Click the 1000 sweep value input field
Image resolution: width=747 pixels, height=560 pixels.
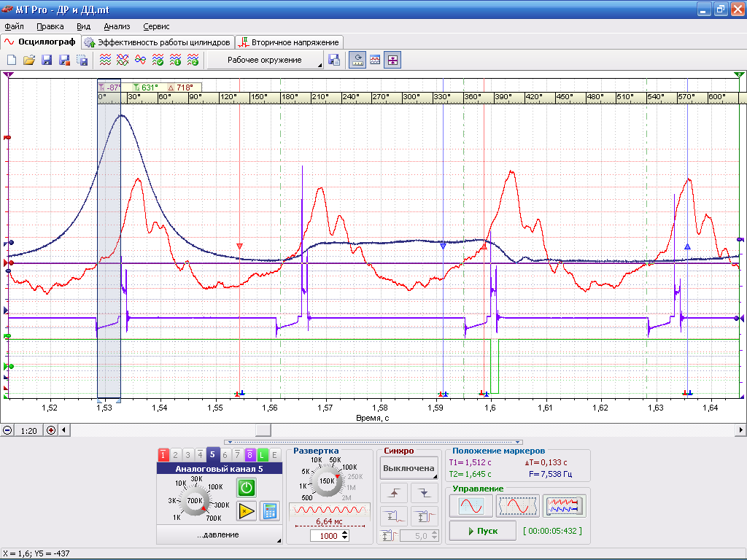(x=326, y=536)
